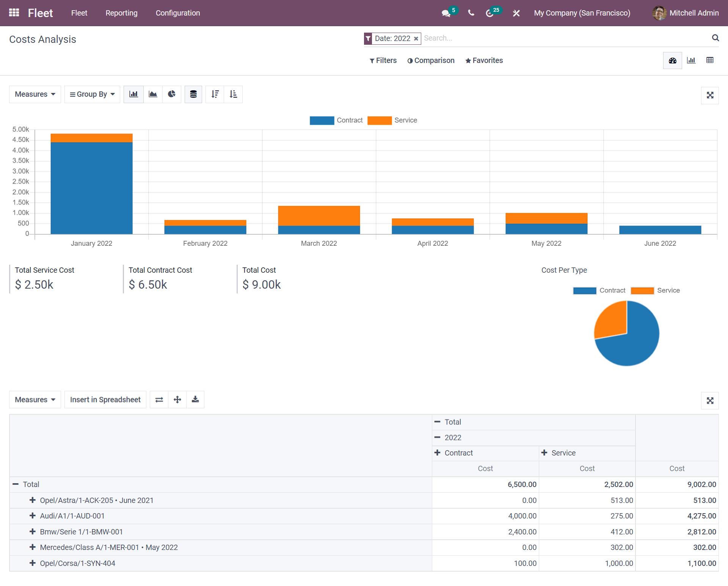Image resolution: width=728 pixels, height=586 pixels.
Task: Open Reporting menu item
Action: click(121, 12)
